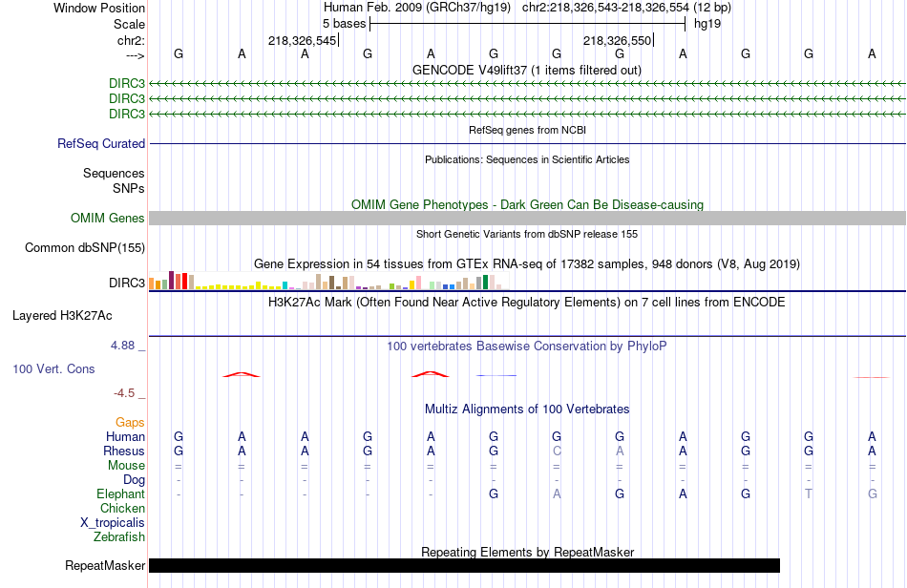The height and width of the screenshot is (588, 907).
Task: Select the Chicken alignment row label
Action: [122, 508]
